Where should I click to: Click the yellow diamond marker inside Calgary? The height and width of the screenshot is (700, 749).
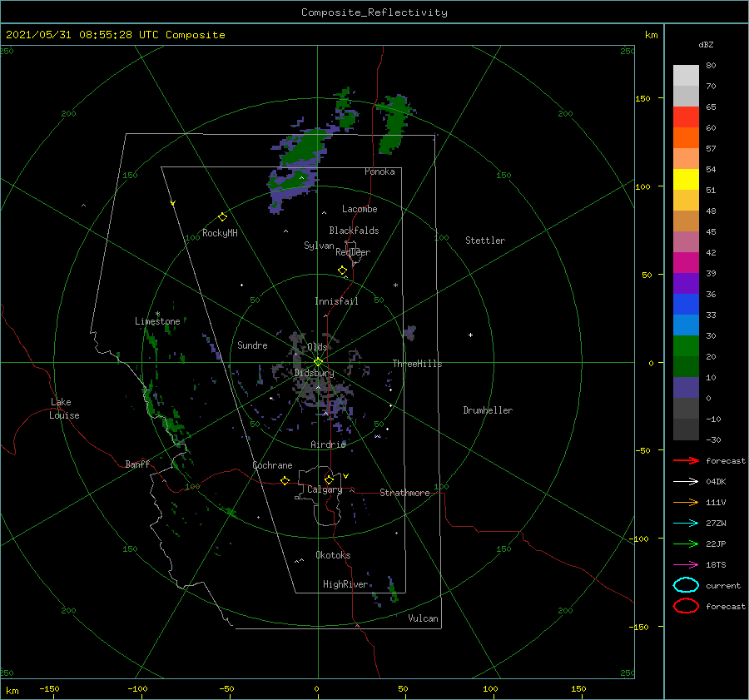[x=329, y=479]
